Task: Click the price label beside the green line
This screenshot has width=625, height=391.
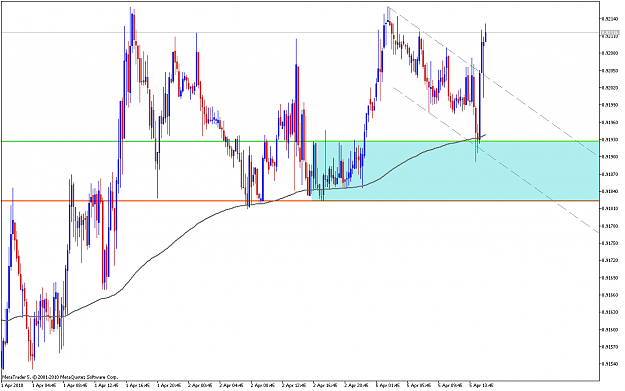Action: point(610,140)
